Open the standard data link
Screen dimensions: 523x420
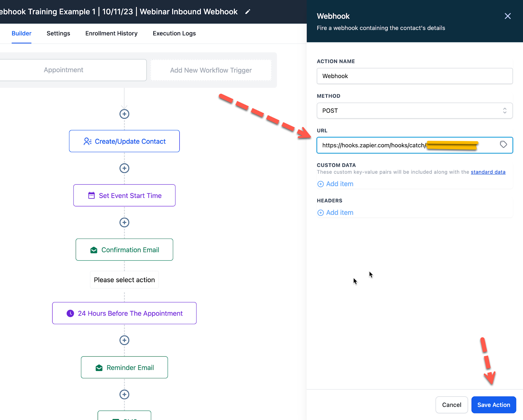click(488, 172)
